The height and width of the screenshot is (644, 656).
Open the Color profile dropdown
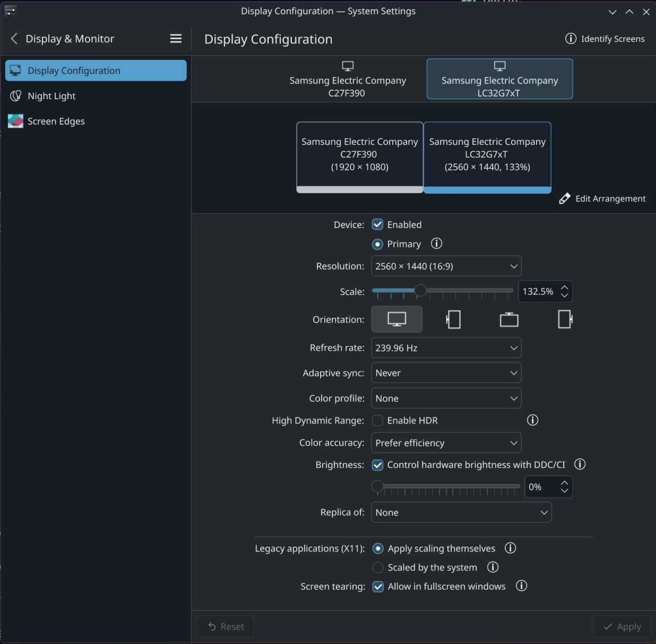point(446,398)
